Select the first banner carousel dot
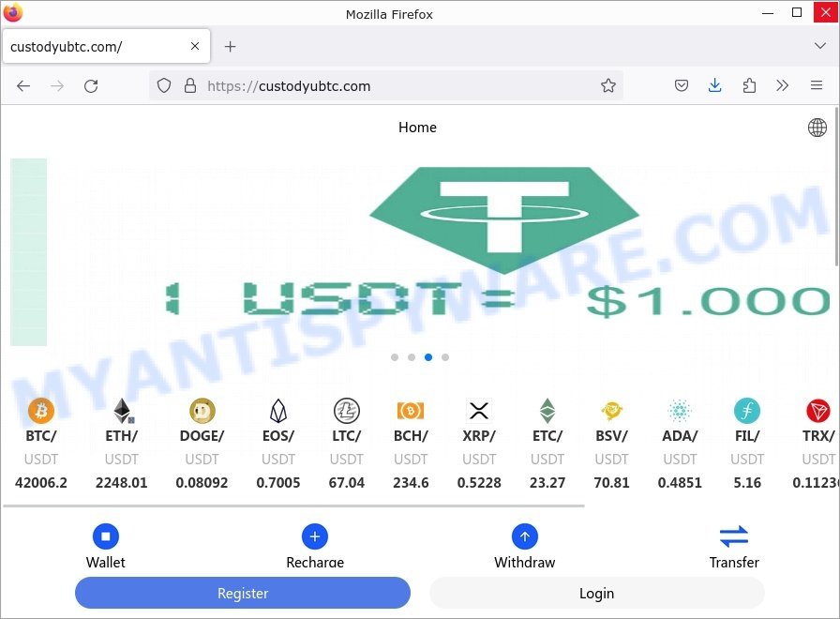The image size is (840, 619). [x=395, y=357]
